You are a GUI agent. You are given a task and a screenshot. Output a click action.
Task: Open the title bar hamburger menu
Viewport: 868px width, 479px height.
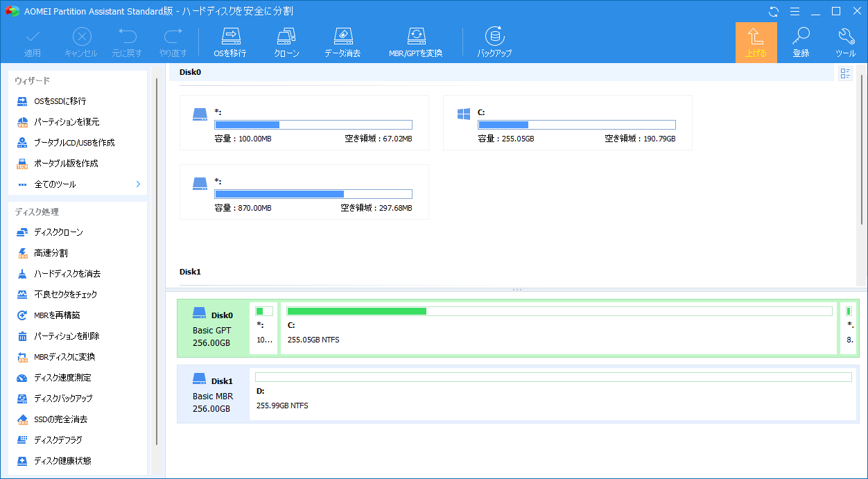pos(795,11)
